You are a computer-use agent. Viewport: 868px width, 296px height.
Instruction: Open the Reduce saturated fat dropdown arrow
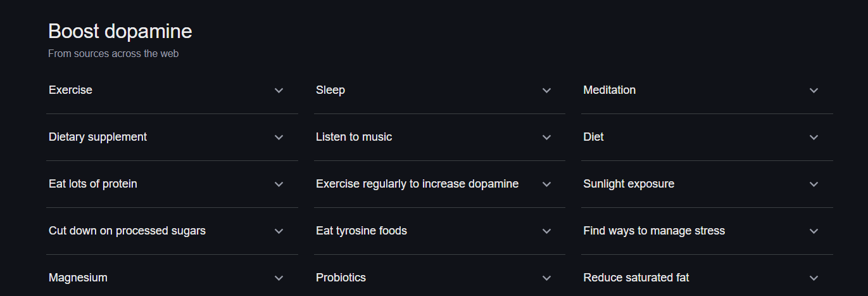tap(814, 278)
